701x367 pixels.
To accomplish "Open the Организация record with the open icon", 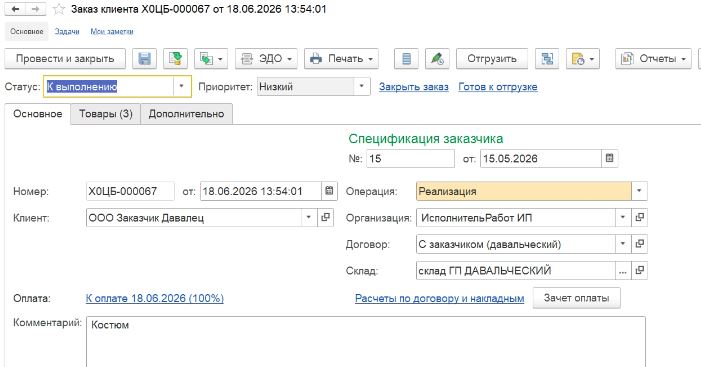I will click(x=640, y=218).
